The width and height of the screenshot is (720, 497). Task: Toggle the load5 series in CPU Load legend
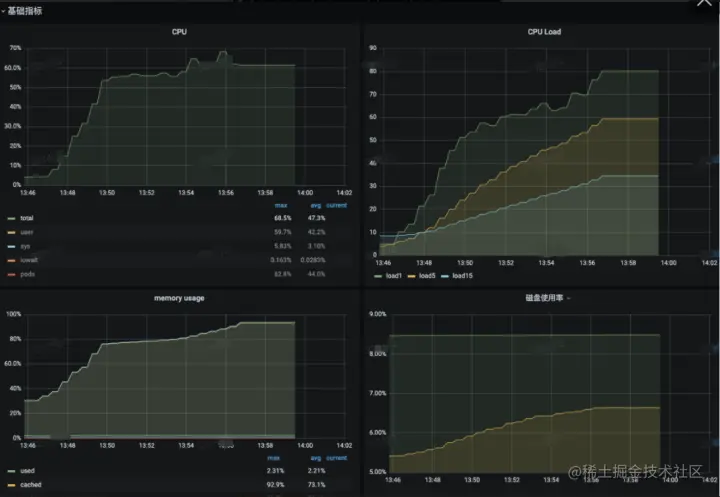pos(427,276)
